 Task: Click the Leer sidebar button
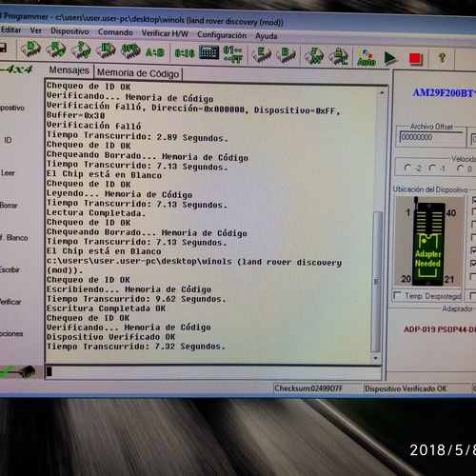[x=8, y=173]
